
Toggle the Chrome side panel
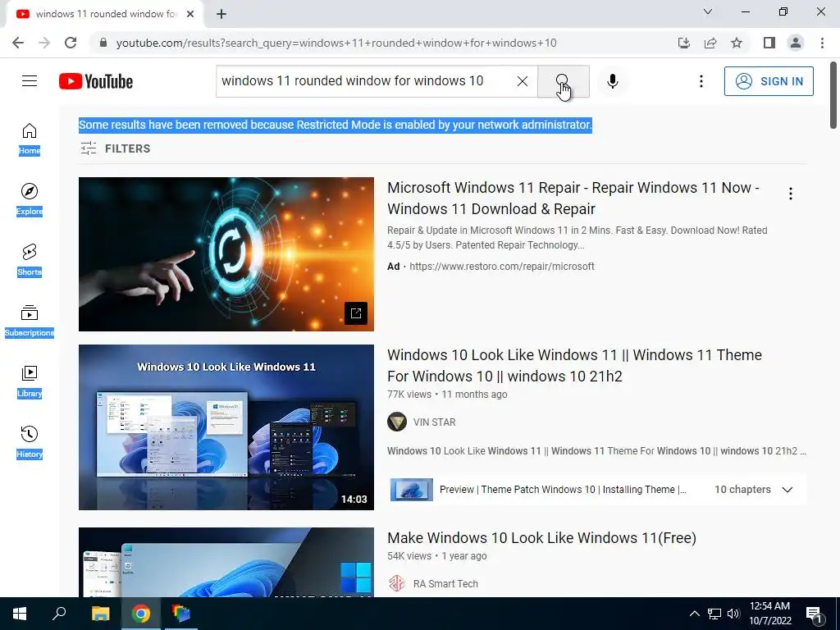[769, 43]
